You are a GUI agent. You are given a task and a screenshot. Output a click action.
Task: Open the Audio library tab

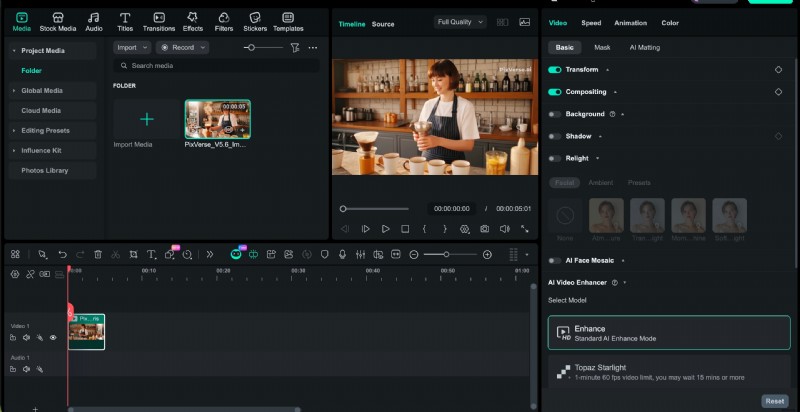point(94,22)
